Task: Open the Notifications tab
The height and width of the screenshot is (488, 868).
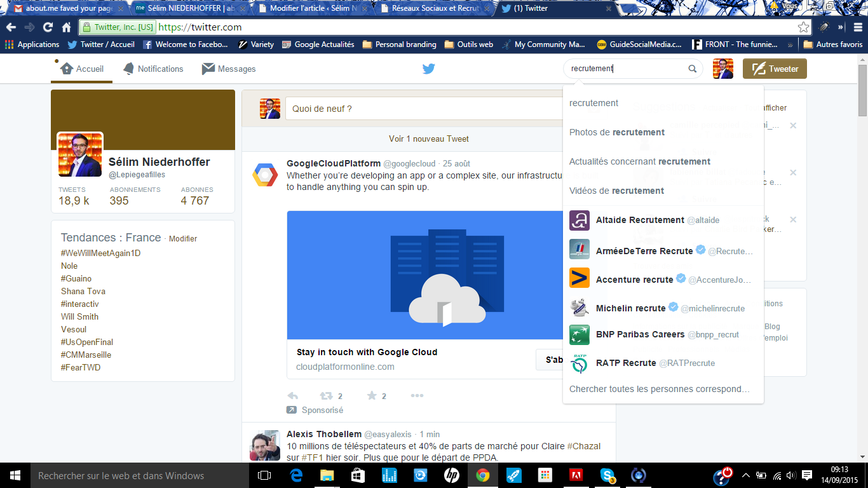Action: click(153, 69)
